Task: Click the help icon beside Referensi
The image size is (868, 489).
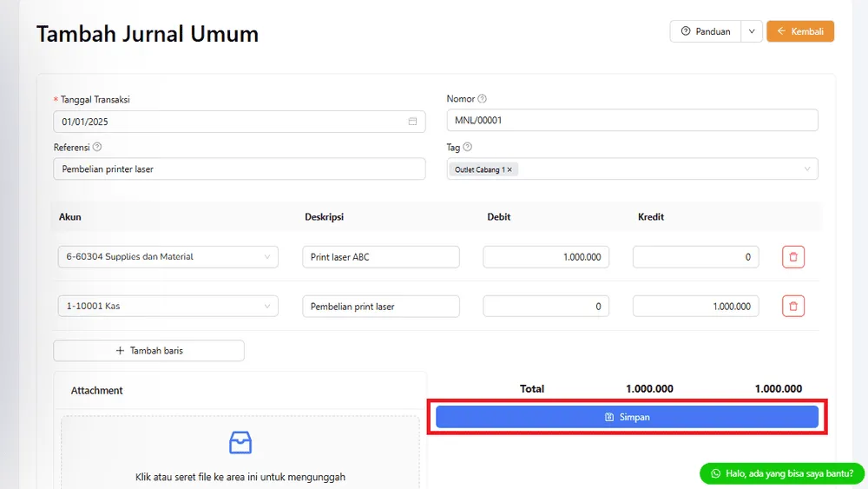Action: coord(97,148)
